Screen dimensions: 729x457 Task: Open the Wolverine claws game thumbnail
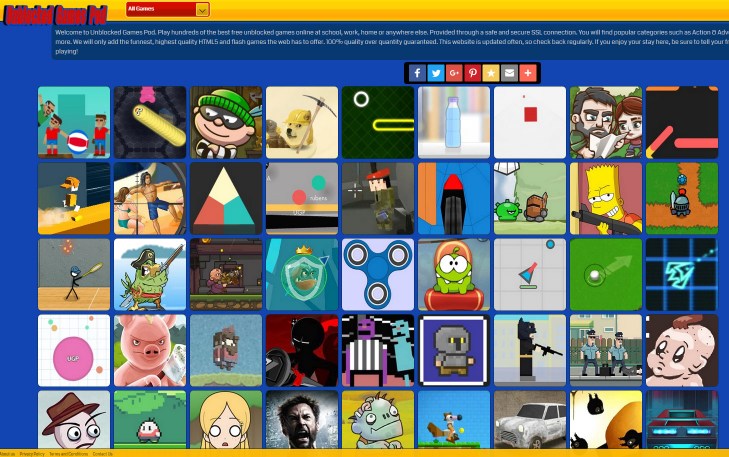tap(302, 420)
